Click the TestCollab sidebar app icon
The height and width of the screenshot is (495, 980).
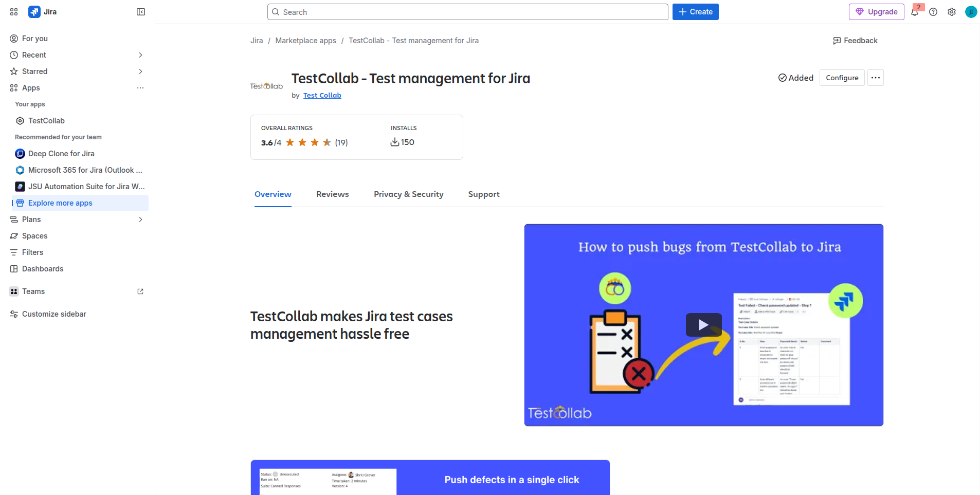tap(20, 121)
